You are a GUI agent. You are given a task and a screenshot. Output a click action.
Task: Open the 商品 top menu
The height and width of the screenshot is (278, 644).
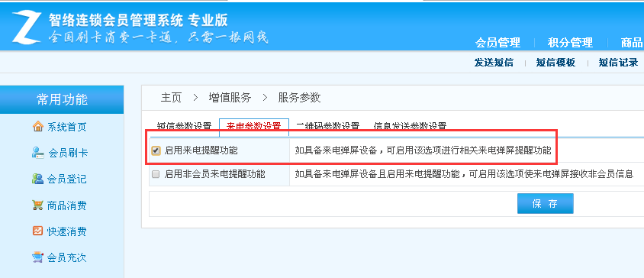(x=632, y=42)
